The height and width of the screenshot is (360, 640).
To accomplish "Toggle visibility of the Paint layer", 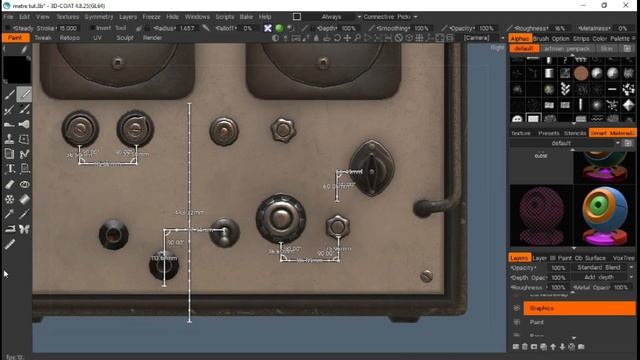I will click(517, 322).
